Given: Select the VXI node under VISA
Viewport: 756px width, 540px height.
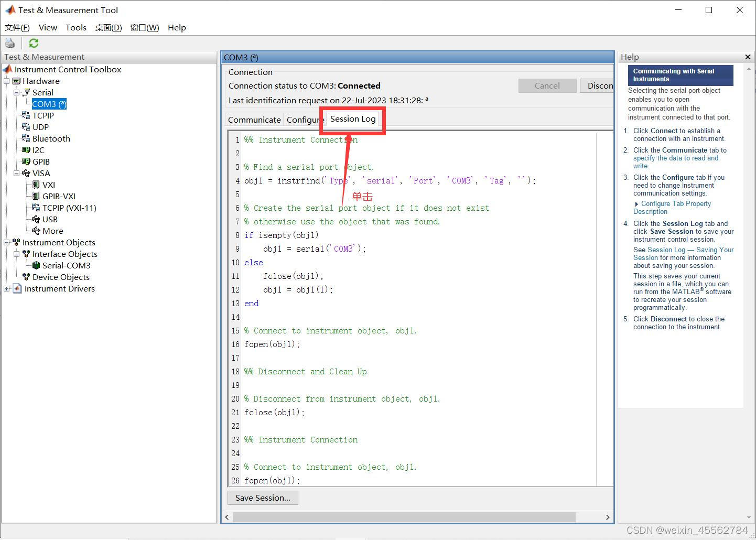Looking at the screenshot, I should coord(48,185).
